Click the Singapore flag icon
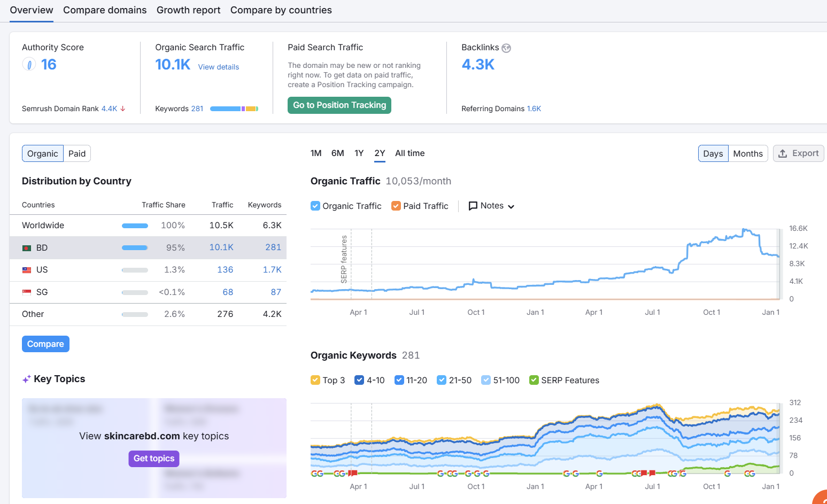This screenshot has width=827, height=504. coord(27,292)
